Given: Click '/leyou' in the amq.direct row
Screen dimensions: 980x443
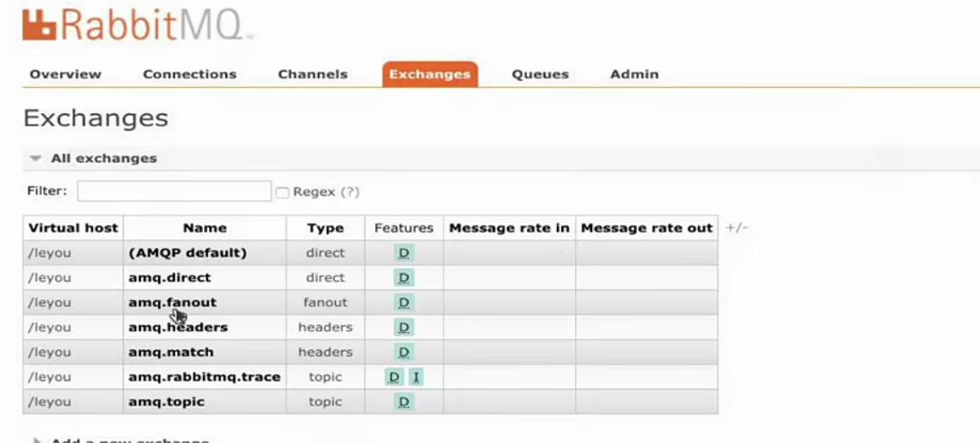Looking at the screenshot, I should click(49, 277).
